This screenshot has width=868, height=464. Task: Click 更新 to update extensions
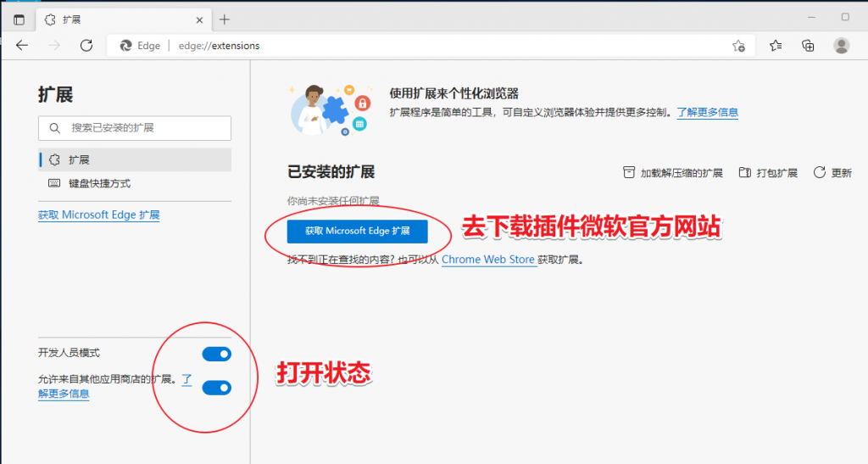tap(832, 173)
